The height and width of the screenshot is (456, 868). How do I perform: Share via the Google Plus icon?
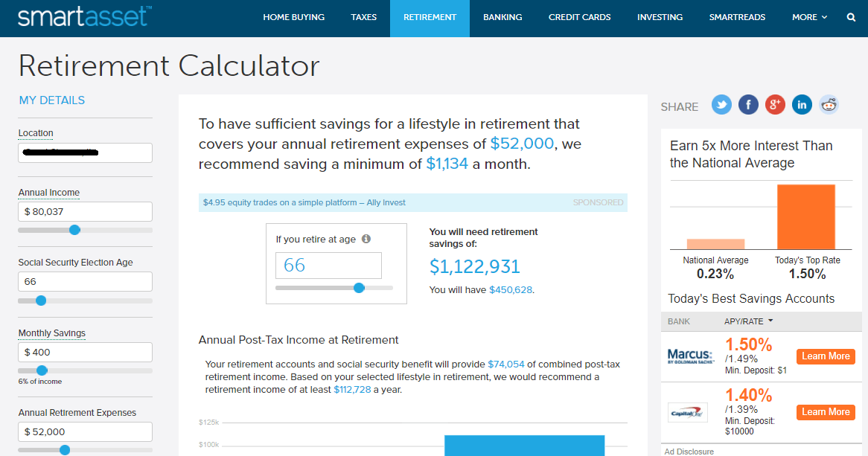(775, 105)
